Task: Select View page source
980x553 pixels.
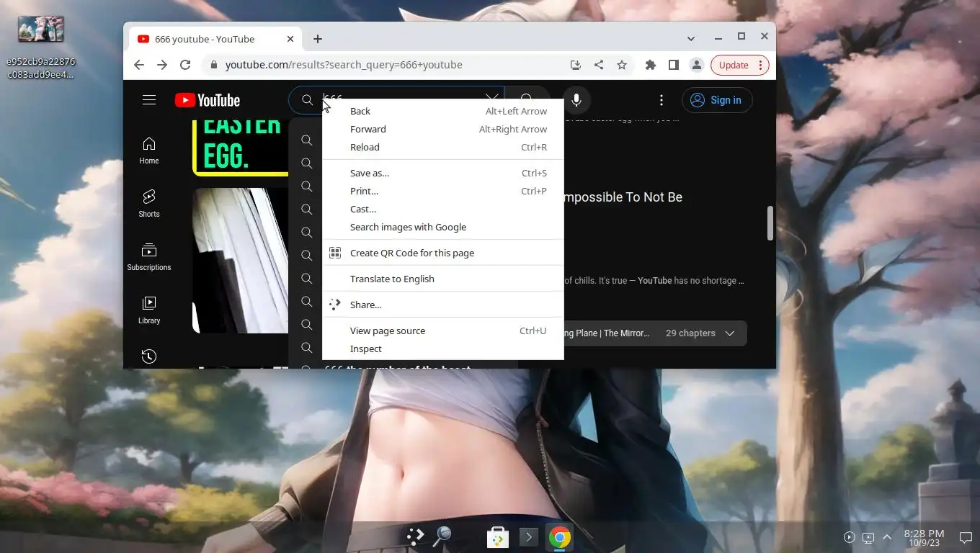Action: tap(442, 331)
